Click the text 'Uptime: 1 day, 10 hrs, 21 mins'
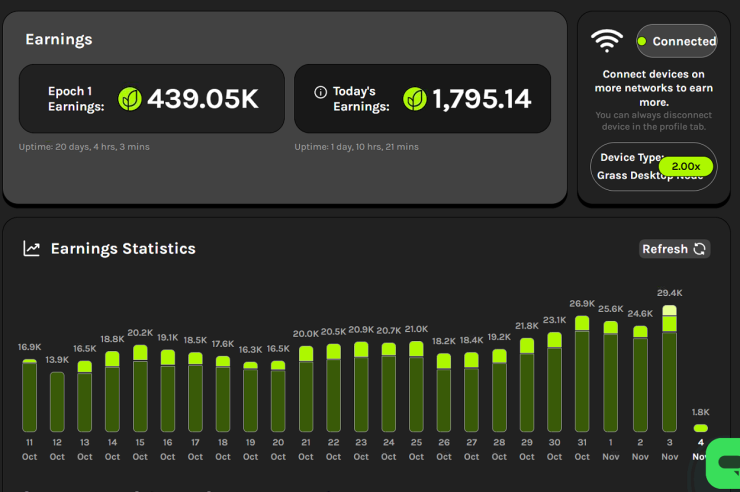 (x=356, y=147)
